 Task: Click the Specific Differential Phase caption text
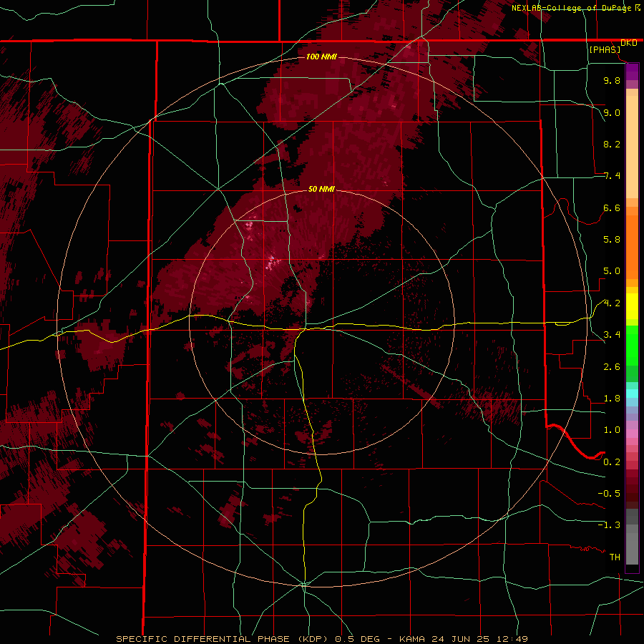pos(321,639)
